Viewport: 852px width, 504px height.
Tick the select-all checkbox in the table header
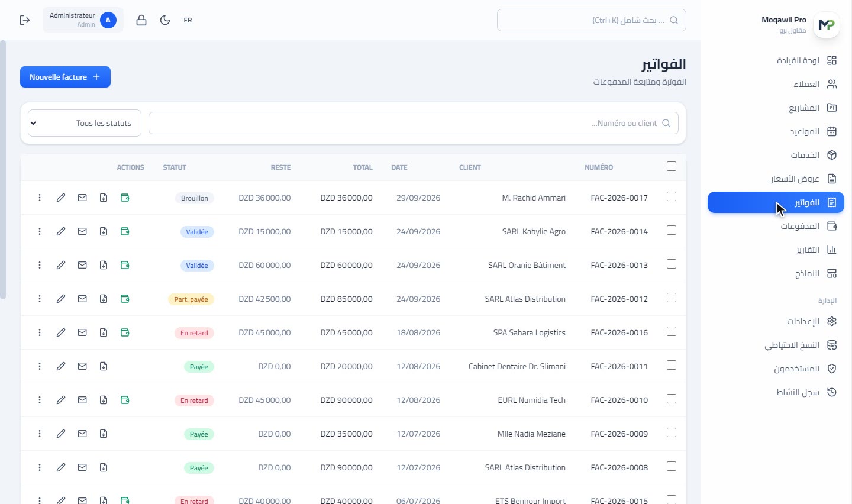click(672, 166)
